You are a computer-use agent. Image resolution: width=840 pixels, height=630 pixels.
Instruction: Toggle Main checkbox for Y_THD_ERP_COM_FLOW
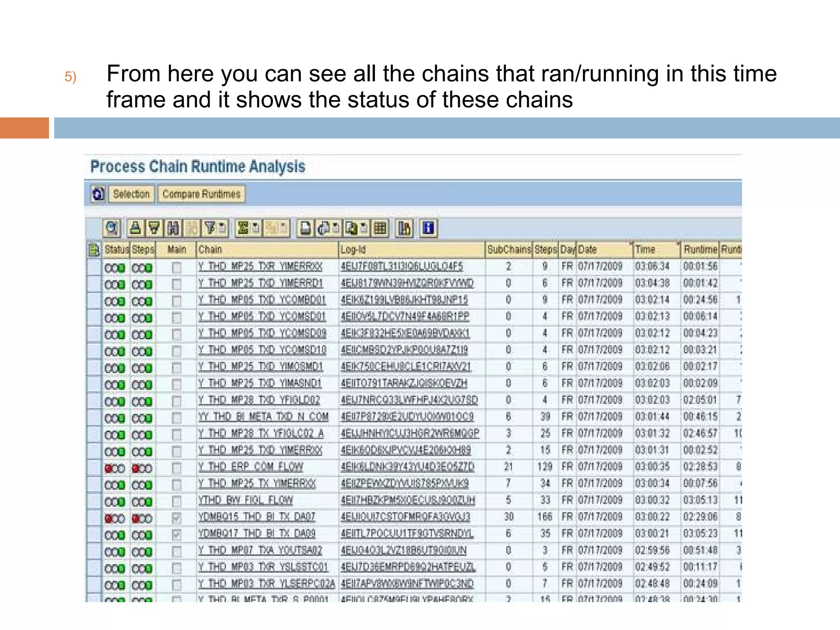point(176,468)
